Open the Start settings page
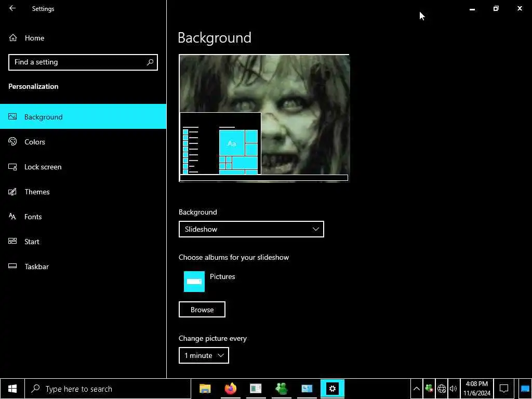This screenshot has width=532, height=399. coord(83,242)
